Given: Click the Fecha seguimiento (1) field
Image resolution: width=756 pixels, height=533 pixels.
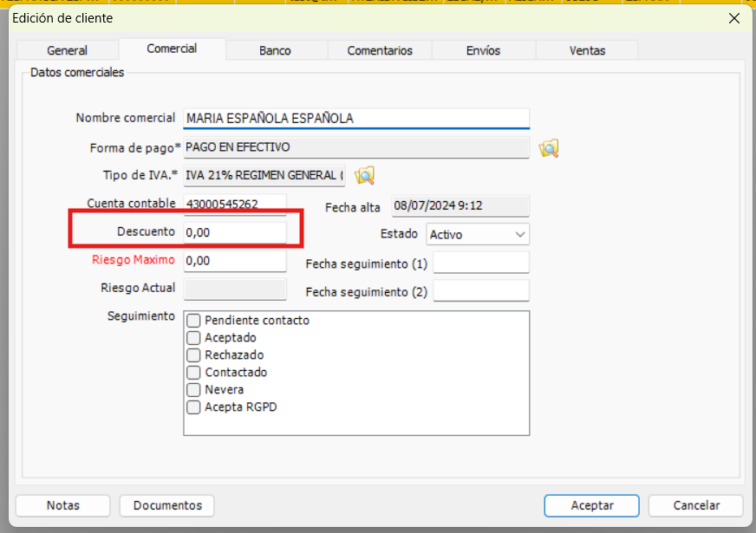Looking at the screenshot, I should [x=480, y=262].
